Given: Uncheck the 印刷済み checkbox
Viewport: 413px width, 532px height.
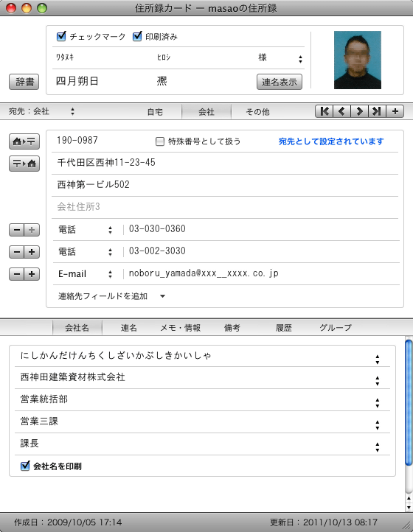Looking at the screenshot, I should coord(137,36).
